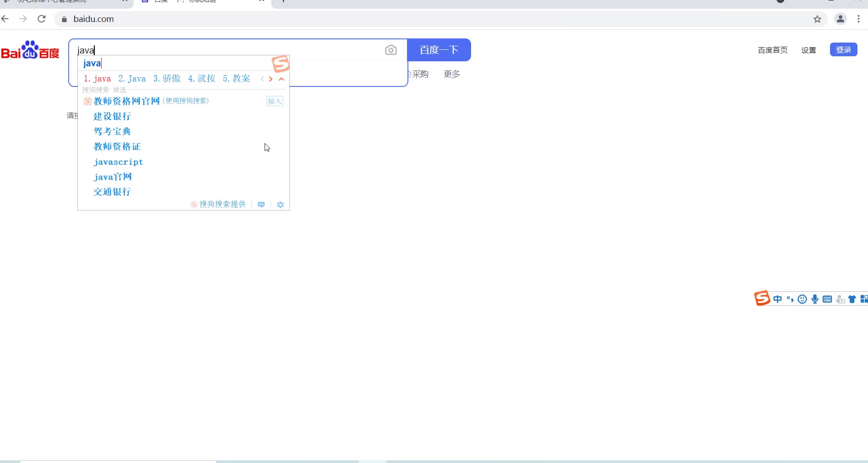Viewport: 868px width, 463px height.
Task: Click Sogou toolbar S logo
Action: tap(762, 298)
